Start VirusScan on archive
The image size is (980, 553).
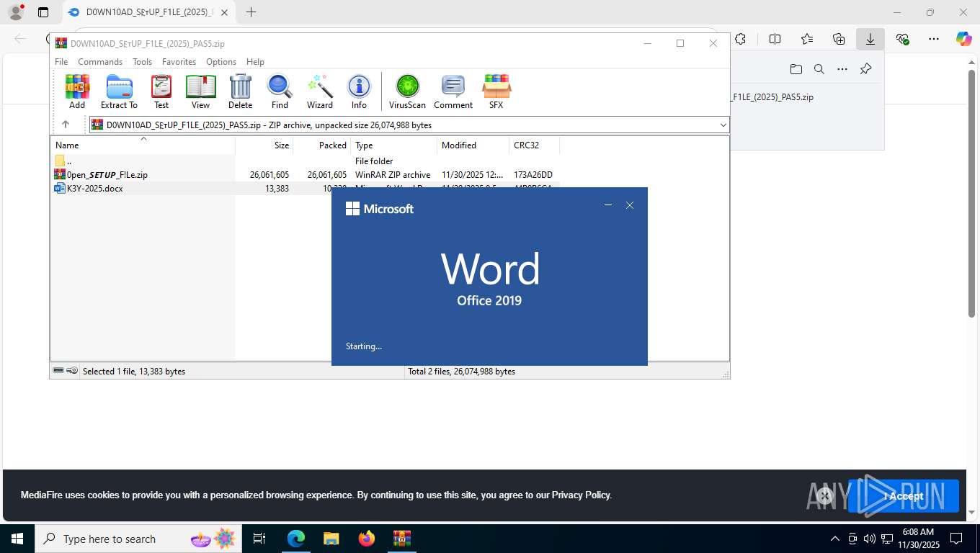pyautogui.click(x=407, y=91)
